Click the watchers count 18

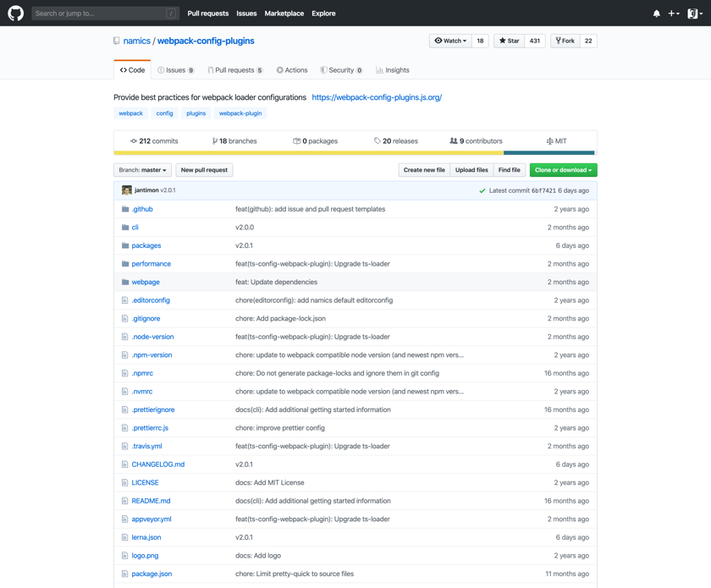(x=480, y=41)
